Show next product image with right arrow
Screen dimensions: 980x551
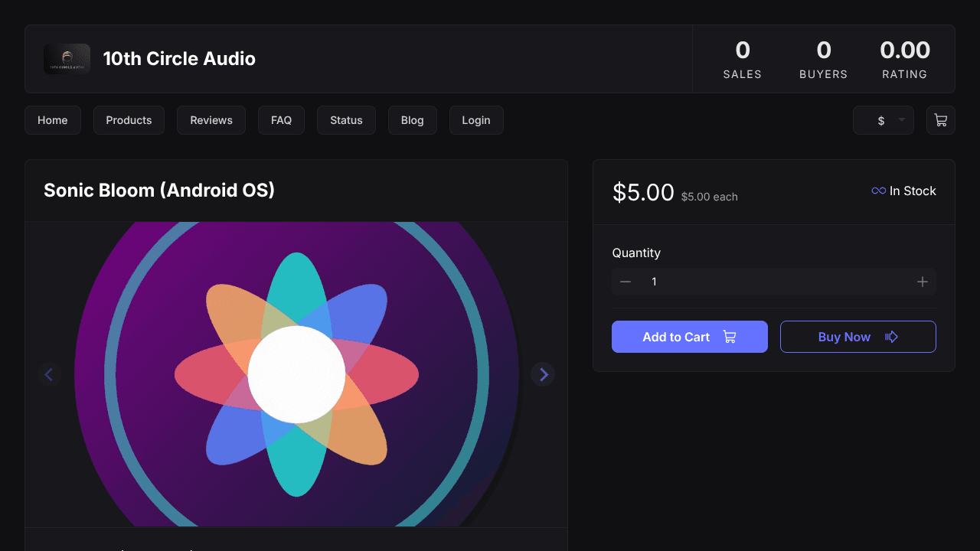click(x=543, y=374)
